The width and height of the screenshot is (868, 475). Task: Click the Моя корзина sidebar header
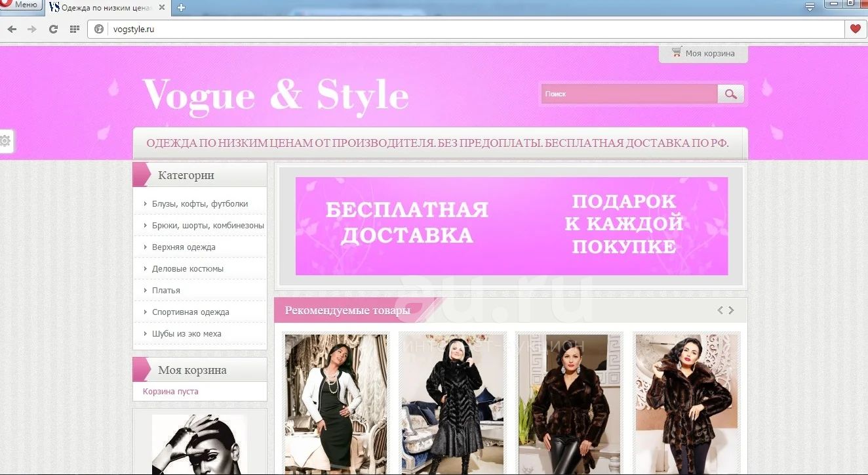pos(200,370)
